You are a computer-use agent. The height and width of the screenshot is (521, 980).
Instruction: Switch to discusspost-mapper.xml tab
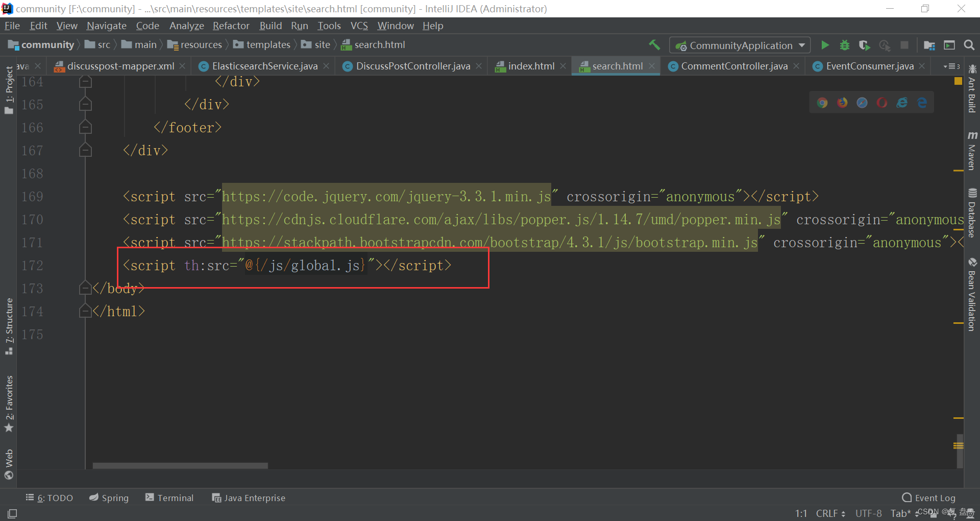point(120,66)
